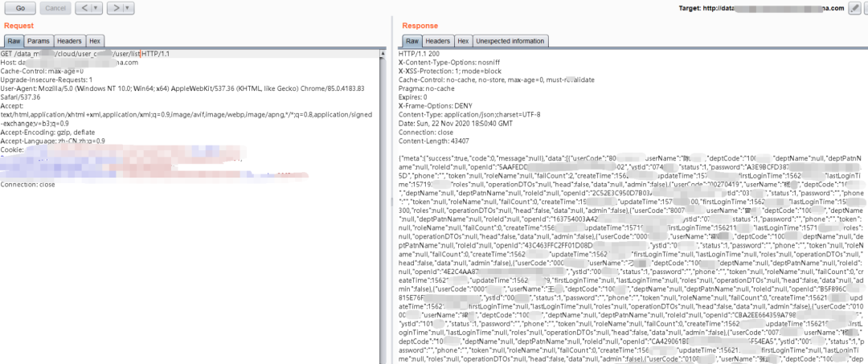
Task: Click the Host header line in the request
Action: pyautogui.click(x=69, y=63)
